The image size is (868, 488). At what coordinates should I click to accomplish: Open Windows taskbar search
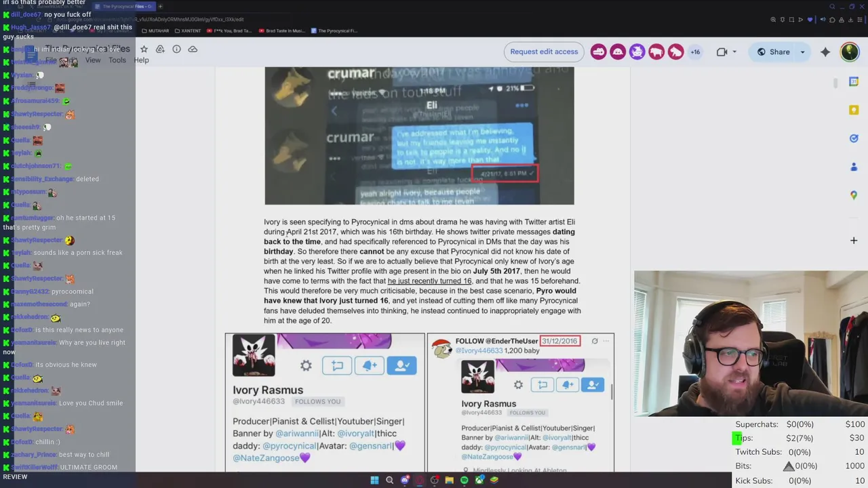(x=390, y=480)
